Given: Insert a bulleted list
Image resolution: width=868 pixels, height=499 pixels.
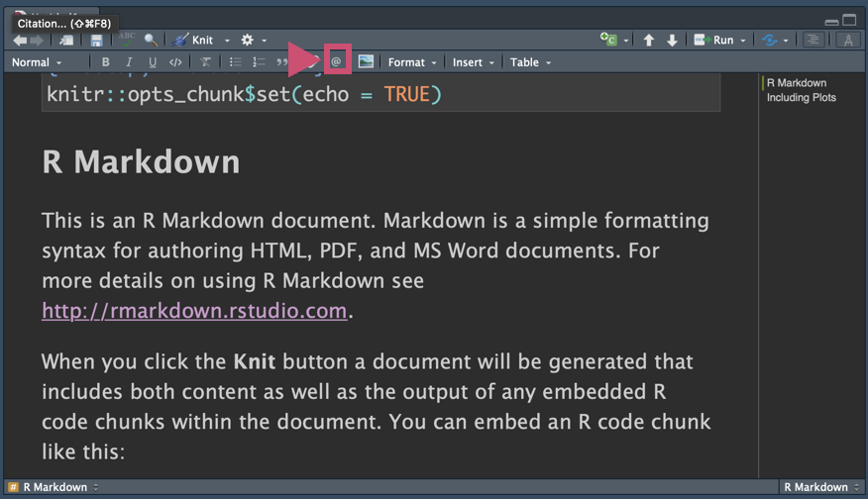Looking at the screenshot, I should coord(235,62).
